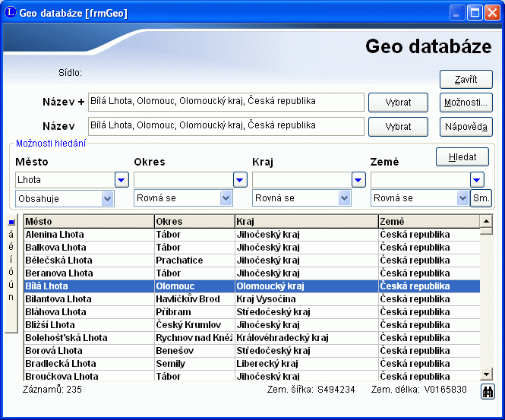Click the Havlíčkův Brod okres cell
Screen dimensions: 505x420
pyautogui.click(x=194, y=299)
